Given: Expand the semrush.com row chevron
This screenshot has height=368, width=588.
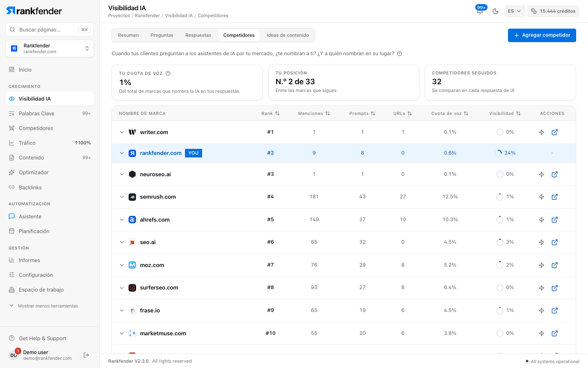Looking at the screenshot, I should click(x=122, y=197).
